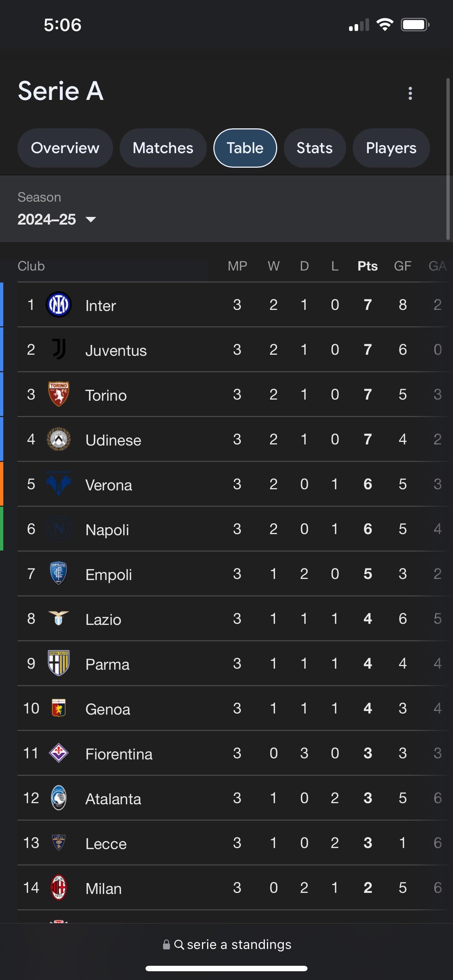
Task: Switch to the Matches tab
Action: click(163, 148)
